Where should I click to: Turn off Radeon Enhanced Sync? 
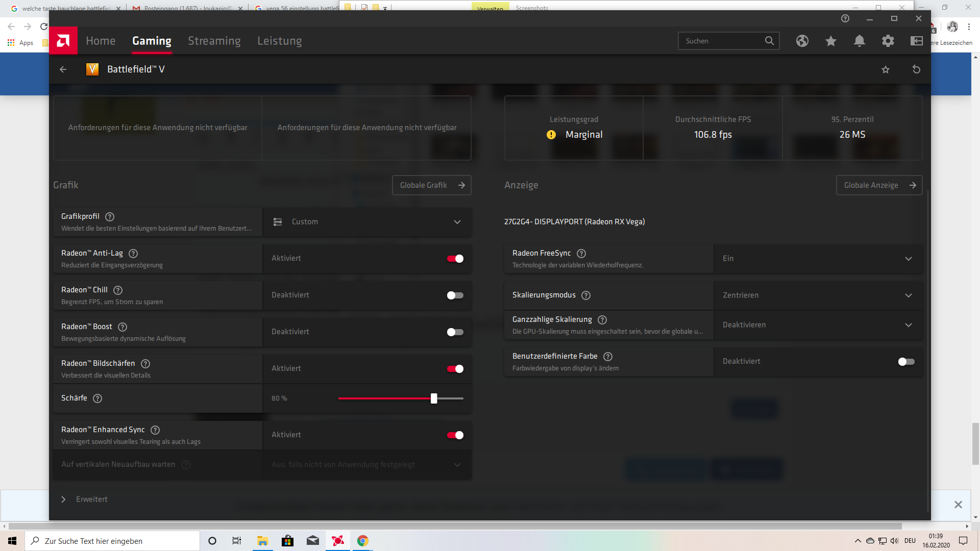tap(455, 435)
